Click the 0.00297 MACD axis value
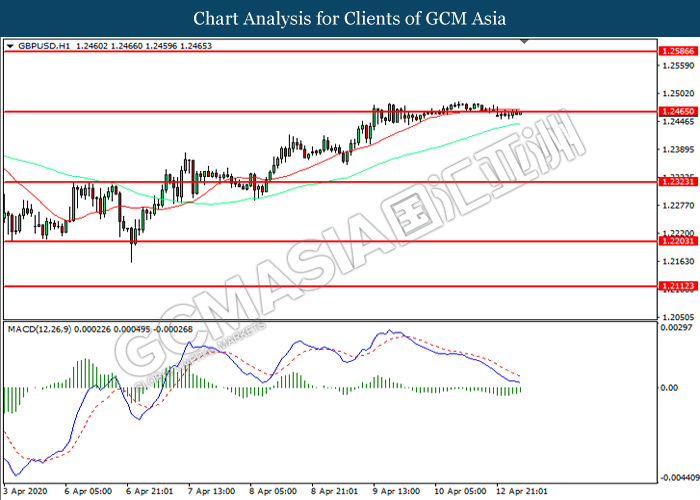Viewport: 700px width, 500px height. (675, 327)
